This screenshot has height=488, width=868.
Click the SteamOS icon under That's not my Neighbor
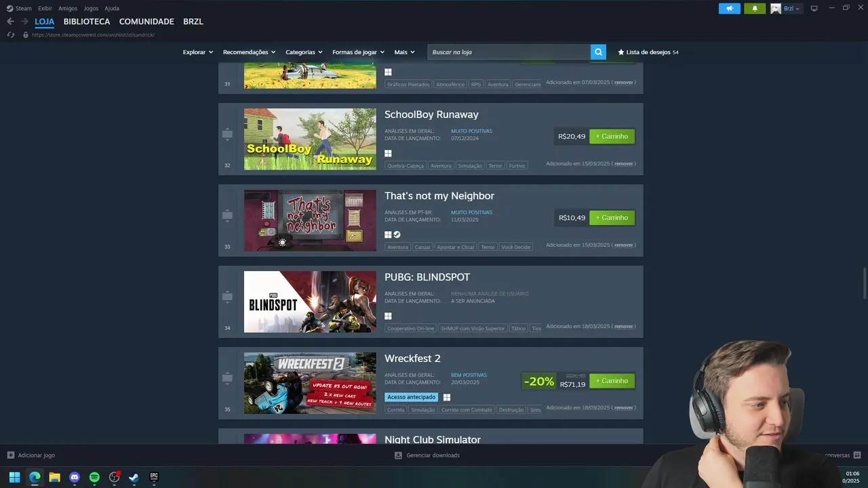click(397, 235)
